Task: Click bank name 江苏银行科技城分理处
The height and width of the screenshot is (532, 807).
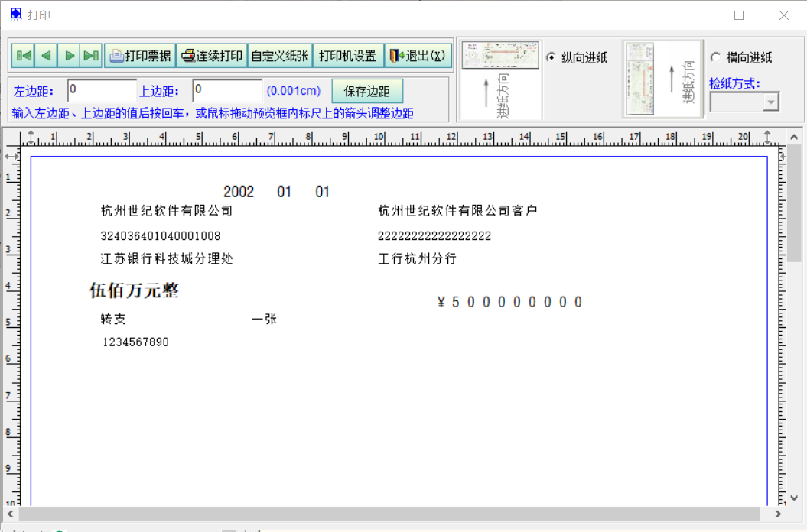Action: 166,258
